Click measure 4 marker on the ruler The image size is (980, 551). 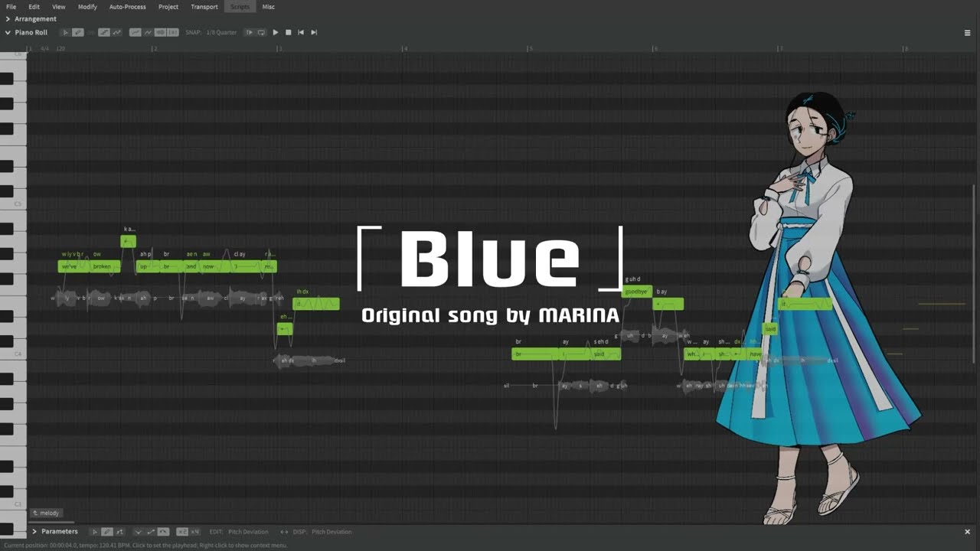point(406,48)
